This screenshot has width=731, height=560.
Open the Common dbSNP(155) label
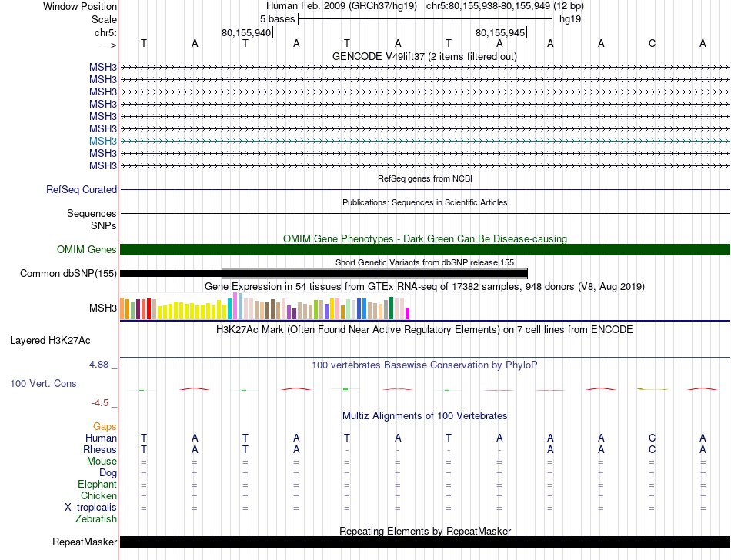[x=68, y=274]
